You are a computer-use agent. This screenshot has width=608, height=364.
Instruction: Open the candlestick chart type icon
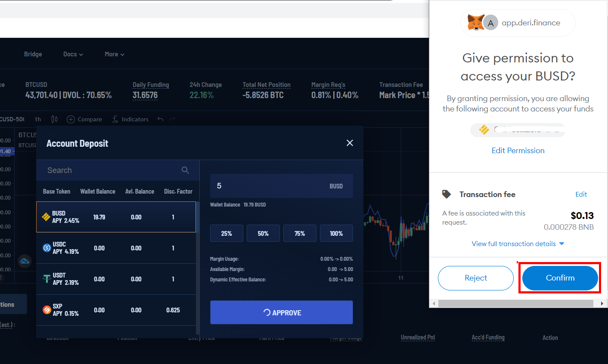point(54,119)
